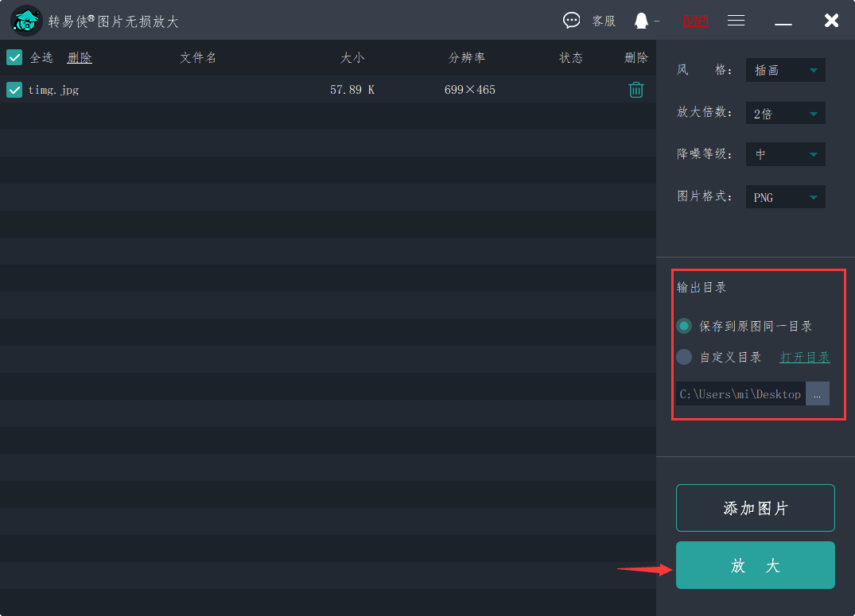This screenshot has width=855, height=616.
Task: Click the 打开目录 link
Action: 805,357
